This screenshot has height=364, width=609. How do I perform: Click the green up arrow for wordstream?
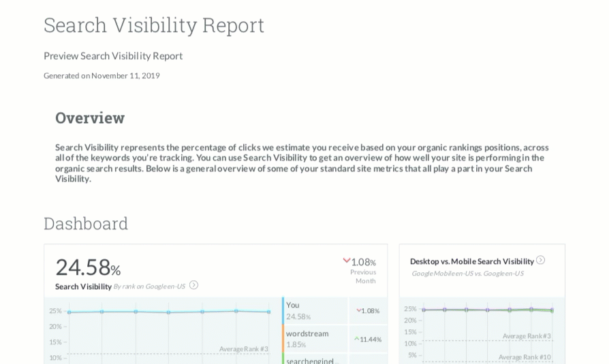click(x=356, y=339)
